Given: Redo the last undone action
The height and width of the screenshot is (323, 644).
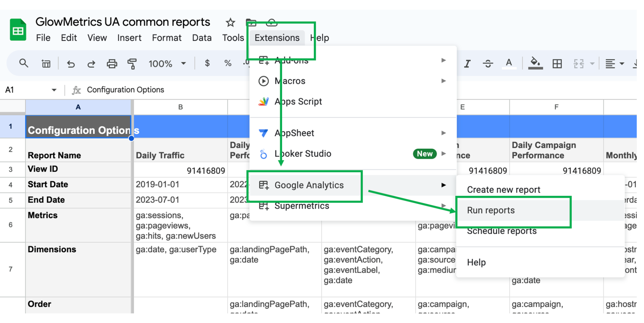Looking at the screenshot, I should [x=91, y=64].
